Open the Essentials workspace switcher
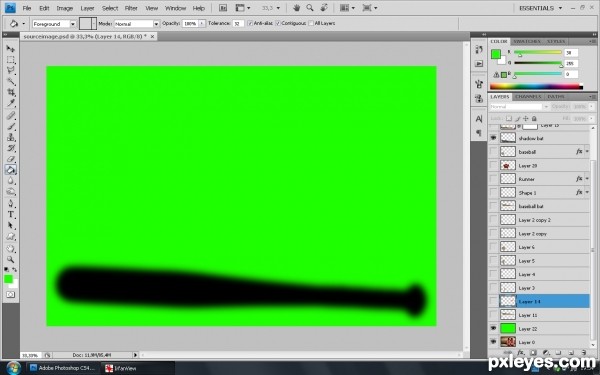 540,8
